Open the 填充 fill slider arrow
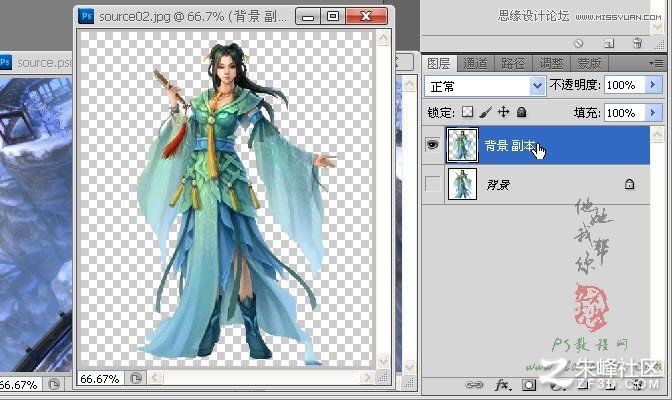672x400 pixels. [653, 112]
